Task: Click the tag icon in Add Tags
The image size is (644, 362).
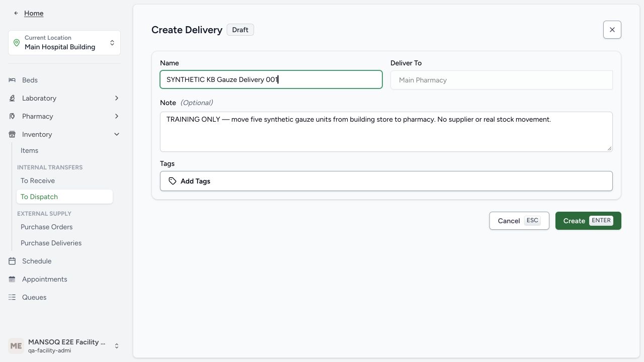Action: pyautogui.click(x=173, y=181)
